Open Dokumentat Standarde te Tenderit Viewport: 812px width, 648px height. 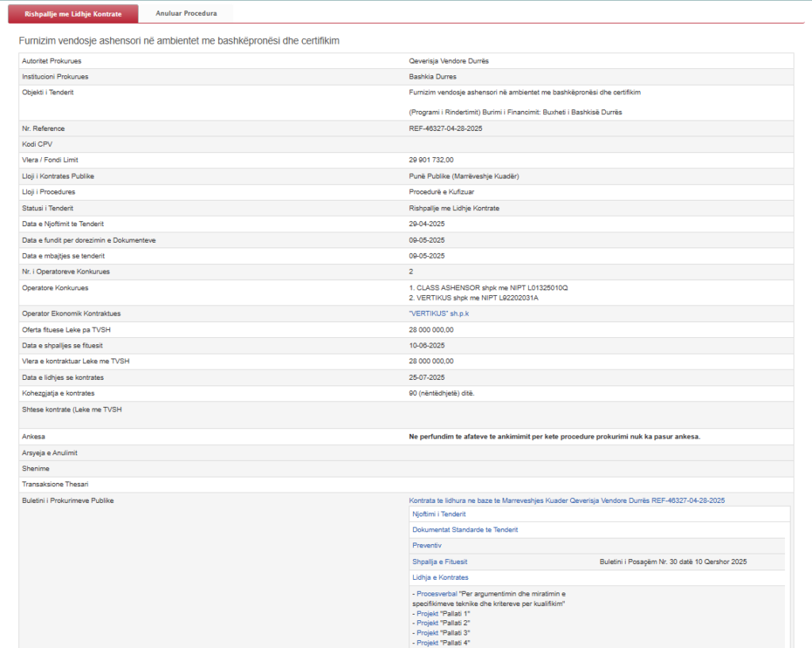coord(465,530)
